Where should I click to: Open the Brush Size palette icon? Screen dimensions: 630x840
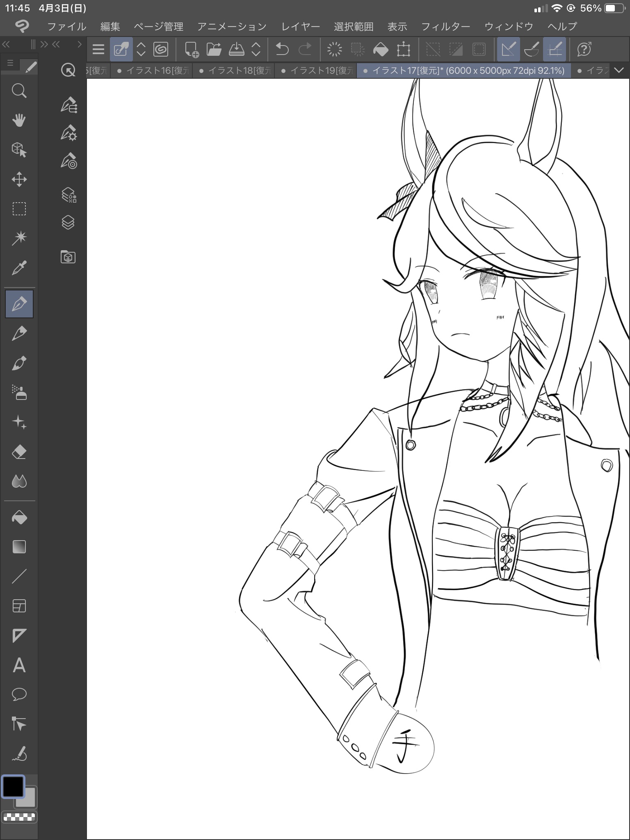tap(68, 161)
